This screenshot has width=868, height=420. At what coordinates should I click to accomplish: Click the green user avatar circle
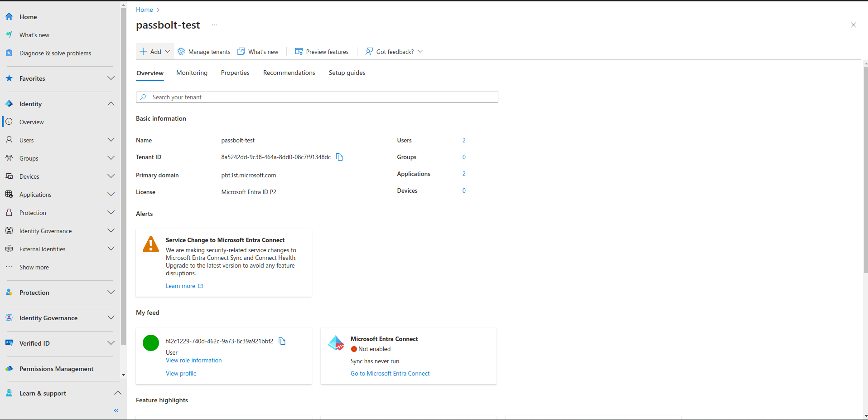(x=151, y=343)
